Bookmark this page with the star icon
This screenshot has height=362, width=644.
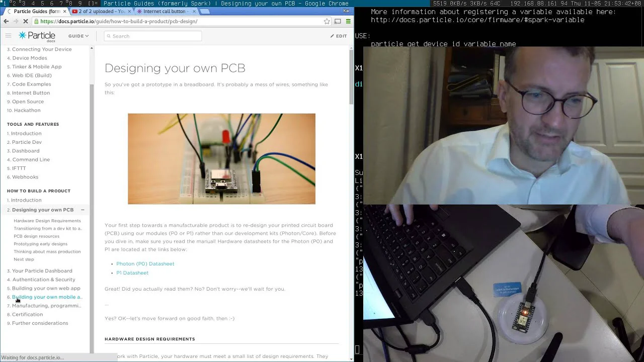327,21
